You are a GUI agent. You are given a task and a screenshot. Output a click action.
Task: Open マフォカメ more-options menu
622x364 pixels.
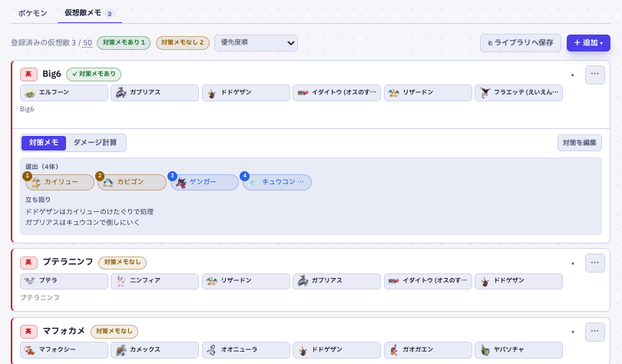point(594,332)
